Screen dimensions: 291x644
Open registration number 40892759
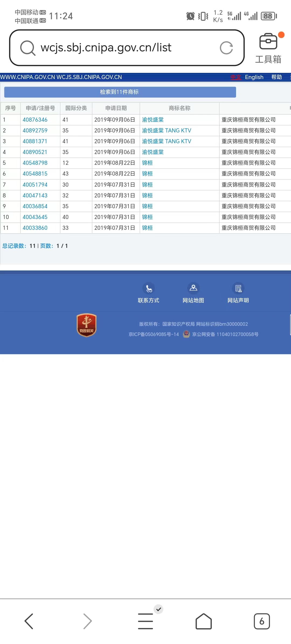tap(35, 131)
